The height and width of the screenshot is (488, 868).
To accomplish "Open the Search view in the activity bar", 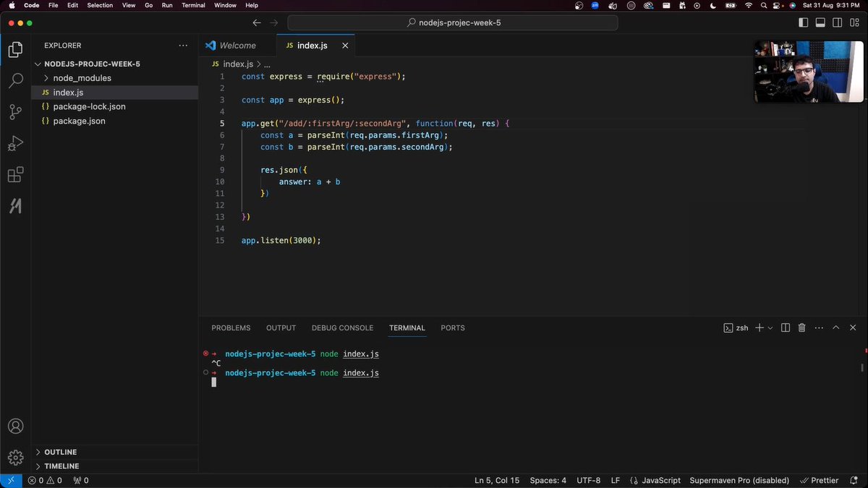I will [15, 80].
